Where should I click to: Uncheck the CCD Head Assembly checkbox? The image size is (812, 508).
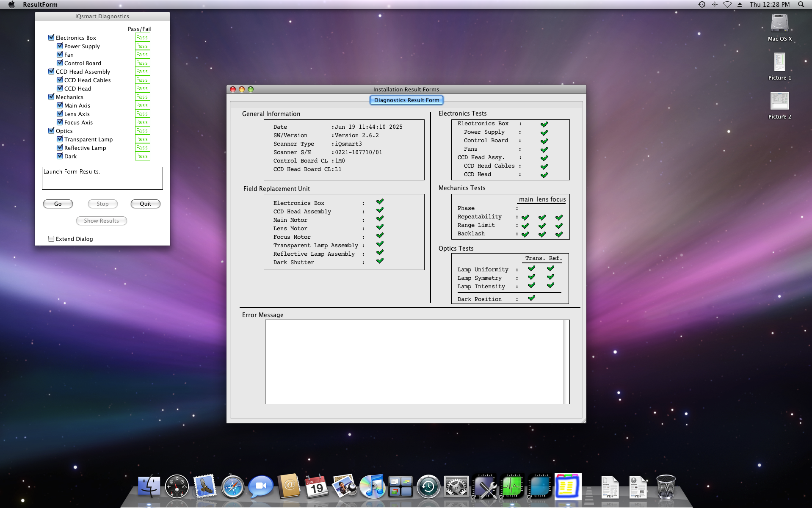click(51, 71)
